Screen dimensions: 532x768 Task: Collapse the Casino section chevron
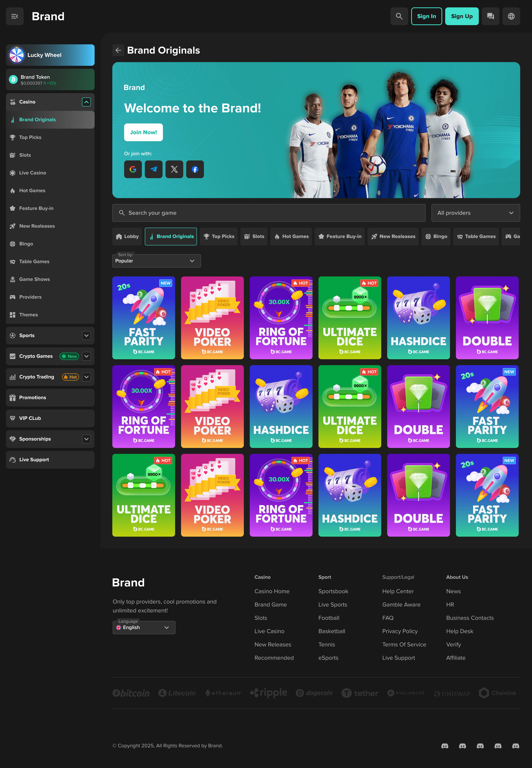click(x=86, y=102)
